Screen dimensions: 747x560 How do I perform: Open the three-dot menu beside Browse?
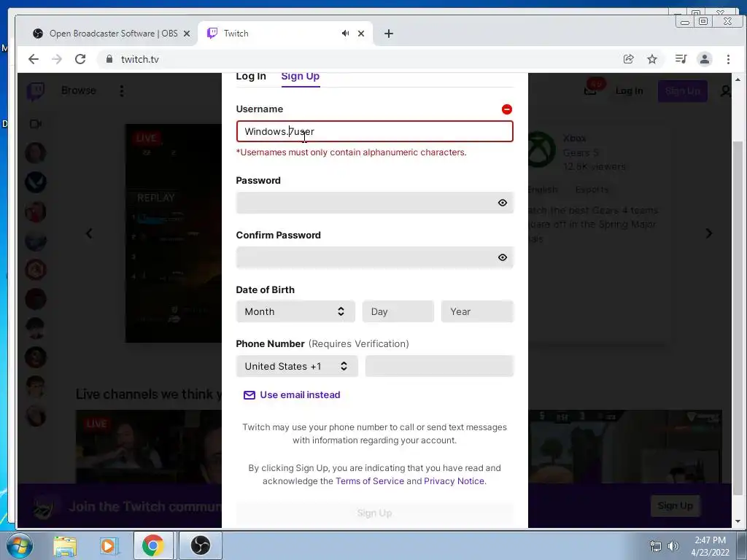tap(122, 91)
